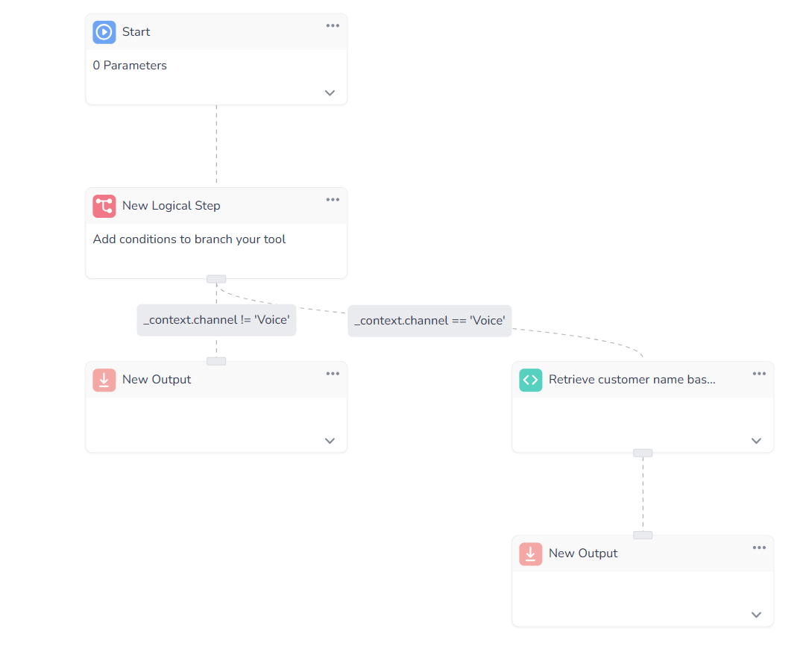Click the Start node play icon

point(104,32)
